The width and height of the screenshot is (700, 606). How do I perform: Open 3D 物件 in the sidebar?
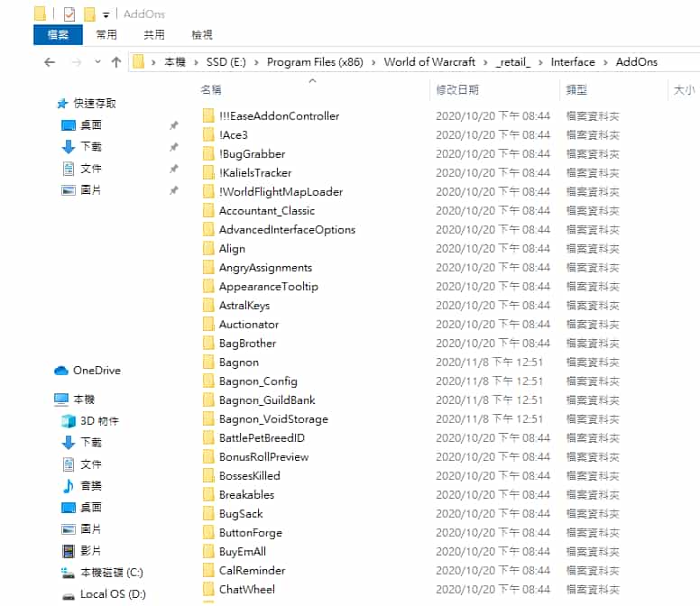(99, 421)
